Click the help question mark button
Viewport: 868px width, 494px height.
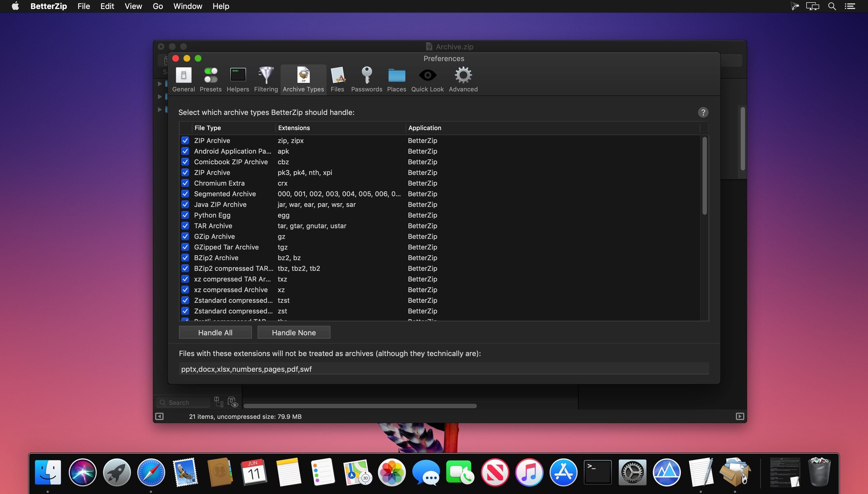tap(703, 112)
